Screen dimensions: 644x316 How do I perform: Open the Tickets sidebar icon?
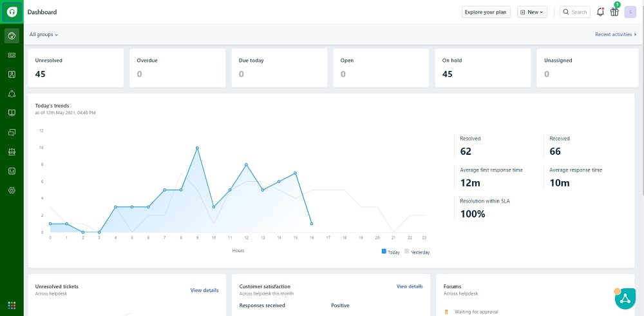pos(12,55)
